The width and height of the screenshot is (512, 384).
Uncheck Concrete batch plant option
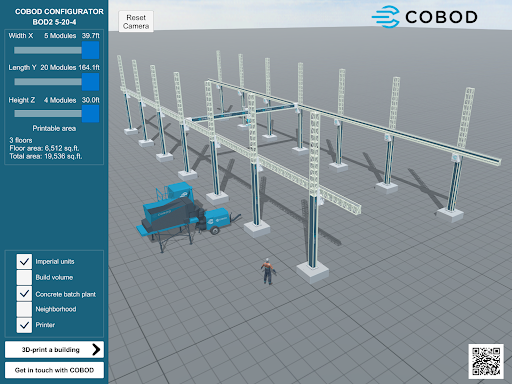coord(24,294)
